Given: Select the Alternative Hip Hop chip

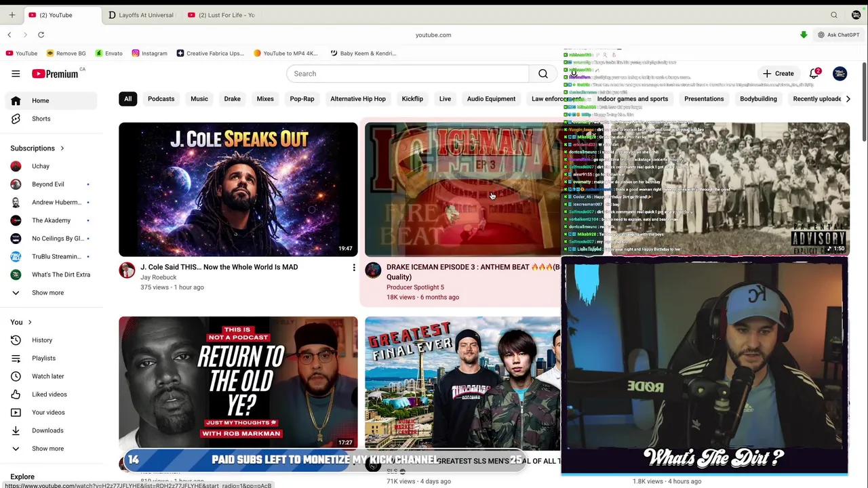Looking at the screenshot, I should 358,99.
